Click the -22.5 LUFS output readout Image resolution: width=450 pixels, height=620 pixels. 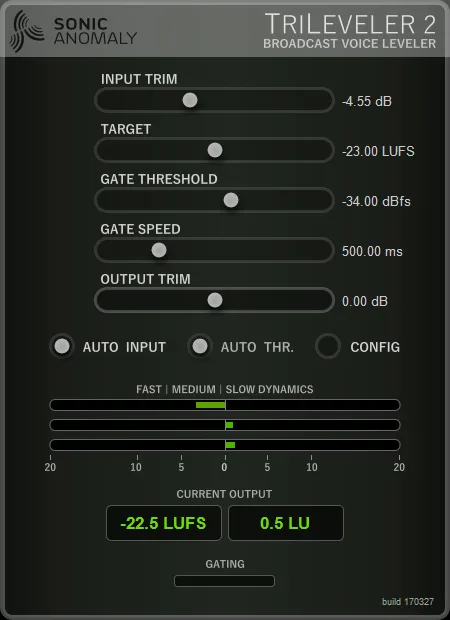(x=164, y=523)
